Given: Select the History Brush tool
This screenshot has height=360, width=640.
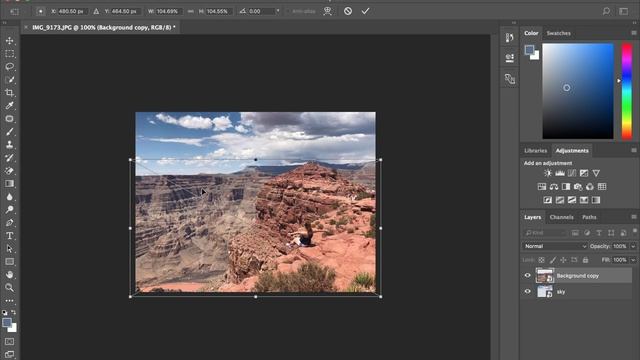Looking at the screenshot, I should [x=9, y=158].
